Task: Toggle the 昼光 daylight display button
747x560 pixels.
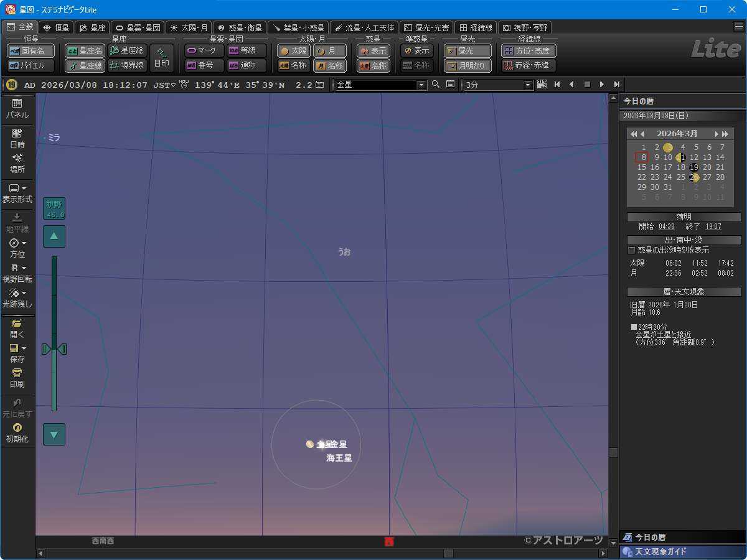Action: 467,50
